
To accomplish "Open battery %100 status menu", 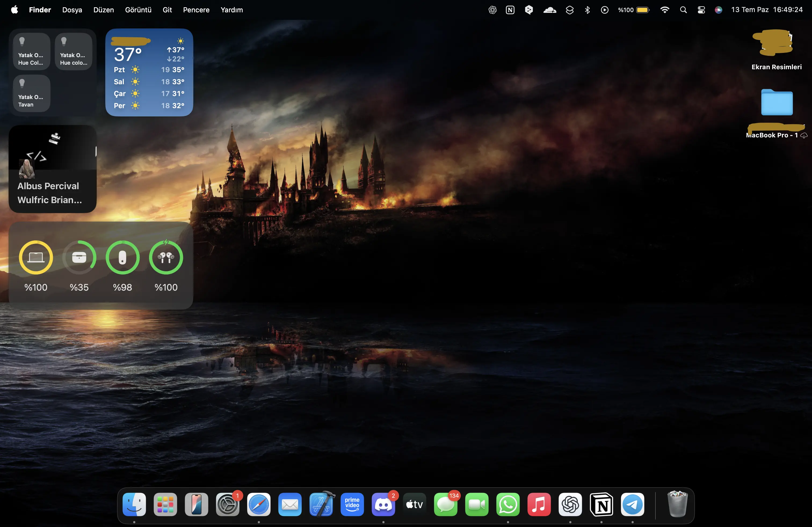I will [633, 10].
